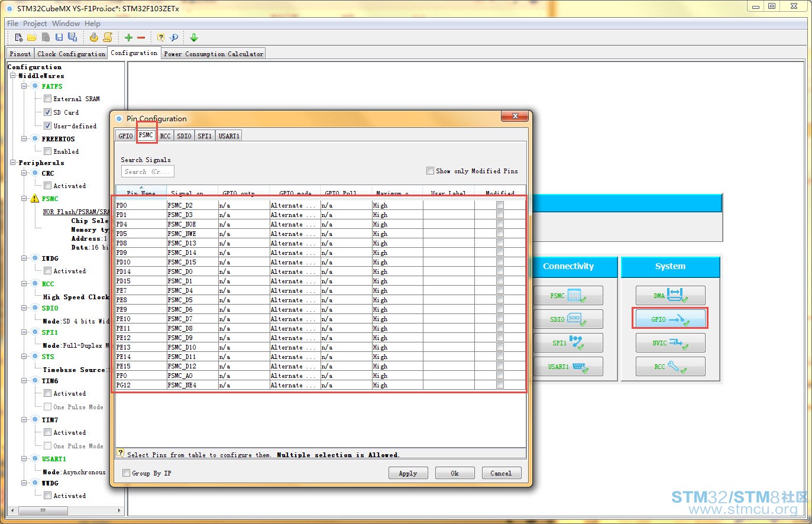The height and width of the screenshot is (524, 812).
Task: Click the FSMC warning triangle icon
Action: click(35, 199)
